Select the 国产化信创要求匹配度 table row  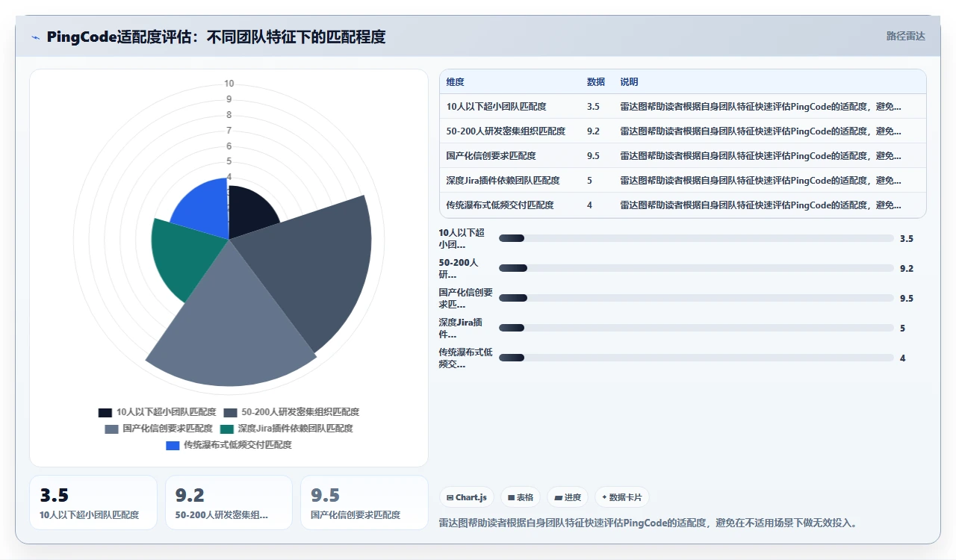point(683,155)
